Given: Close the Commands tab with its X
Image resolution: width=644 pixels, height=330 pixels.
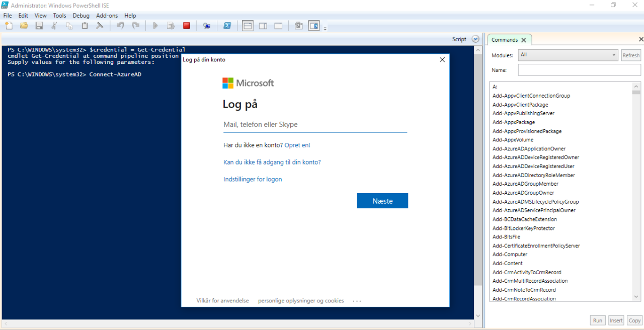Looking at the screenshot, I should coord(524,40).
